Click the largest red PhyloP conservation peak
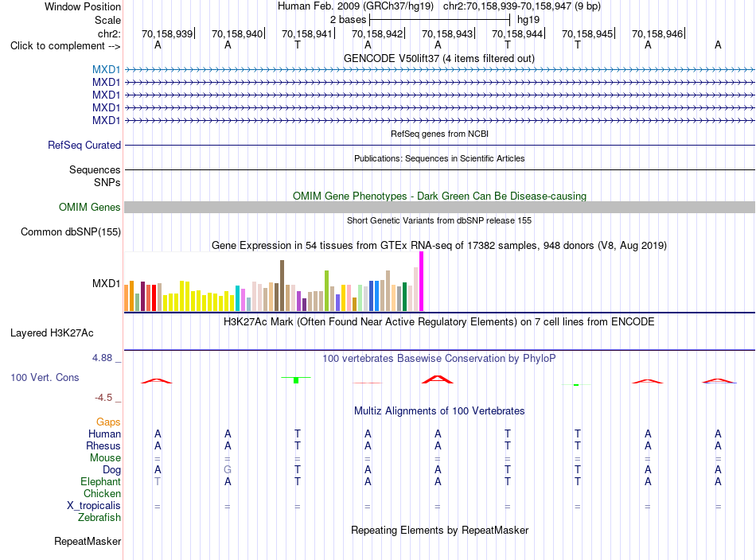Screen dimensions: 756x560 (438, 379)
